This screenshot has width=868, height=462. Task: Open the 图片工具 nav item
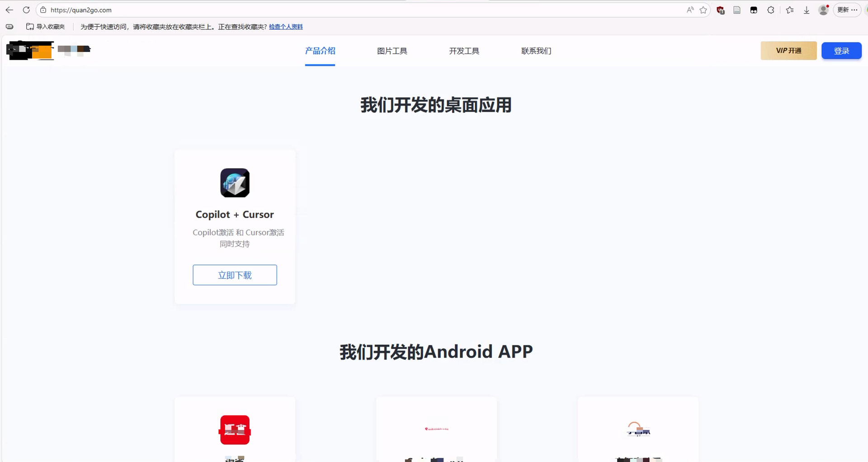point(392,51)
